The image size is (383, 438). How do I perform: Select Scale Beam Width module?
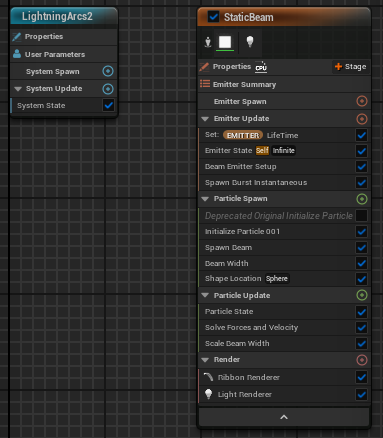point(284,343)
